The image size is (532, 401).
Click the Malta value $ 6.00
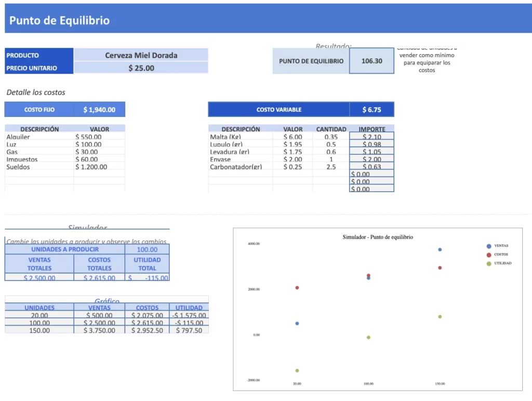[x=292, y=137]
